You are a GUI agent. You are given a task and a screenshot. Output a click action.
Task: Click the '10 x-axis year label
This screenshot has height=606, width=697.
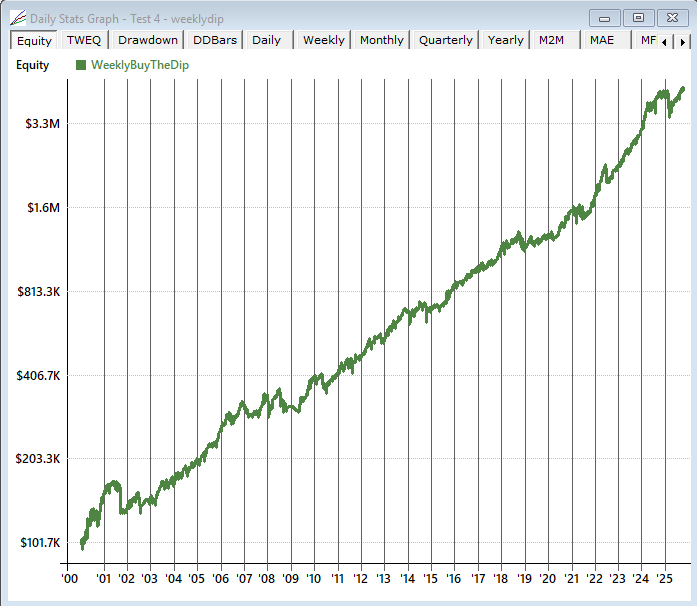click(x=313, y=579)
